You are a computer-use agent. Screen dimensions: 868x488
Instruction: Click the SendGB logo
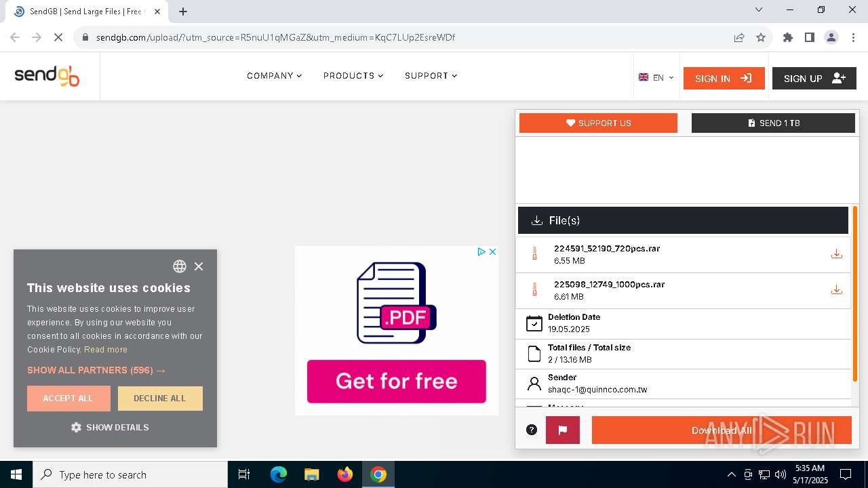pos(47,76)
